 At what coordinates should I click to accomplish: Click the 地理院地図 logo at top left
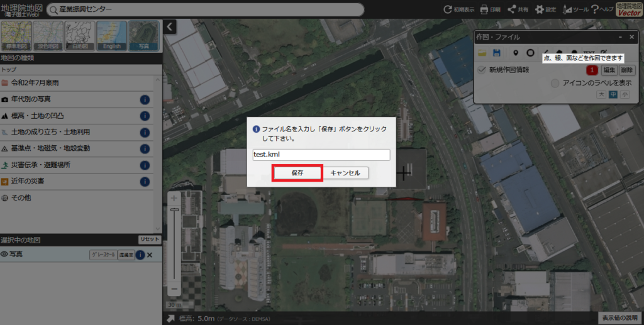click(x=22, y=10)
